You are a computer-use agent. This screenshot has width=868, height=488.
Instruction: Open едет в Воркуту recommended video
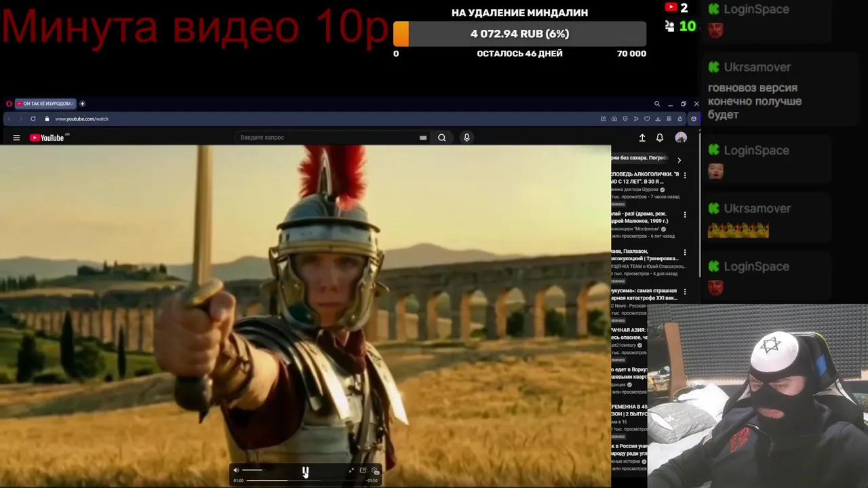pyautogui.click(x=629, y=373)
